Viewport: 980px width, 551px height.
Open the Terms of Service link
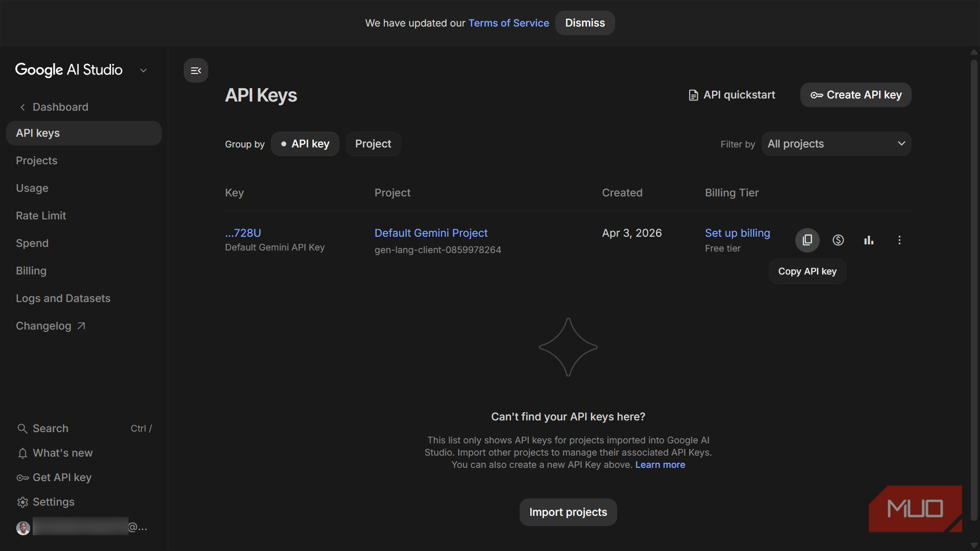(508, 23)
